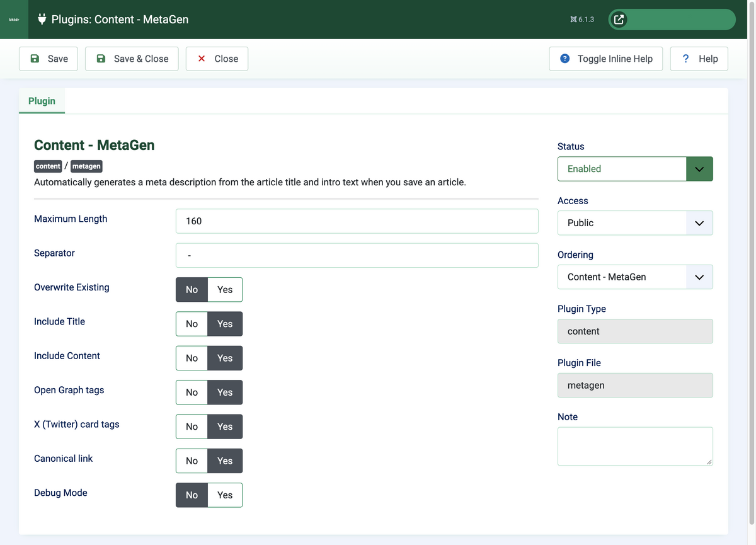The image size is (756, 545).
Task: Open the Access dropdown showing Public
Action: coord(635,223)
